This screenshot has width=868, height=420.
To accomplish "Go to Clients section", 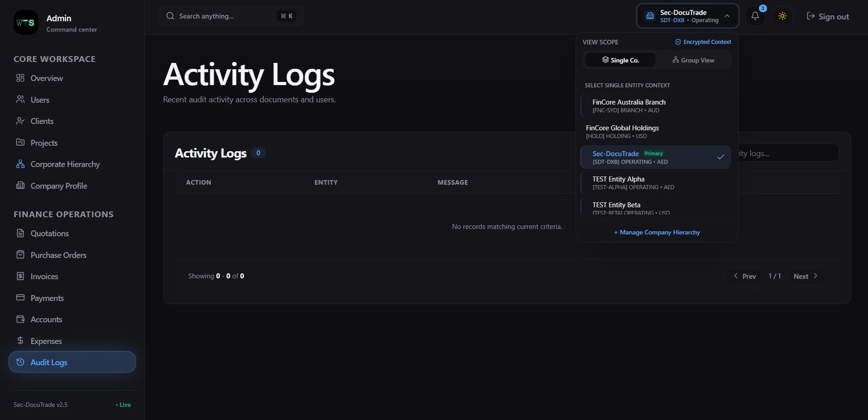I will [x=72, y=121].
